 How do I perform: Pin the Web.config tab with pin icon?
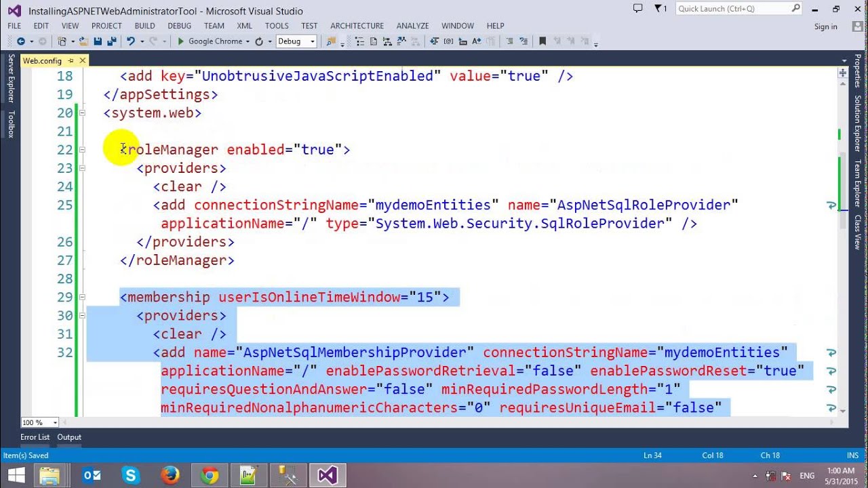(x=71, y=60)
